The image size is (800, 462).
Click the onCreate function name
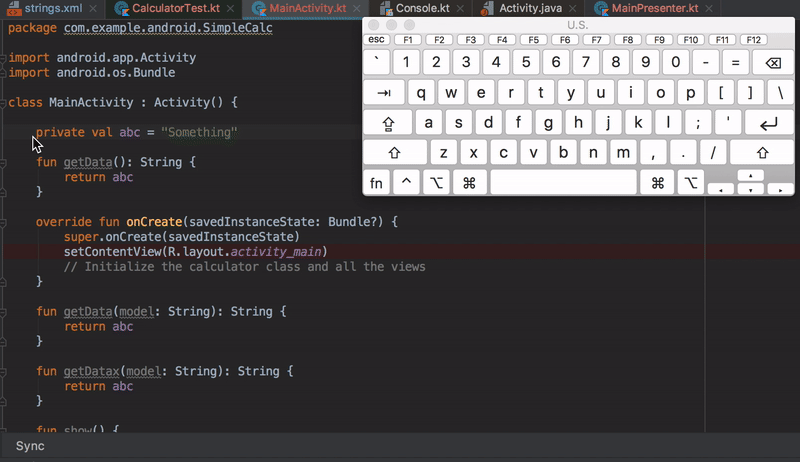tap(154, 222)
